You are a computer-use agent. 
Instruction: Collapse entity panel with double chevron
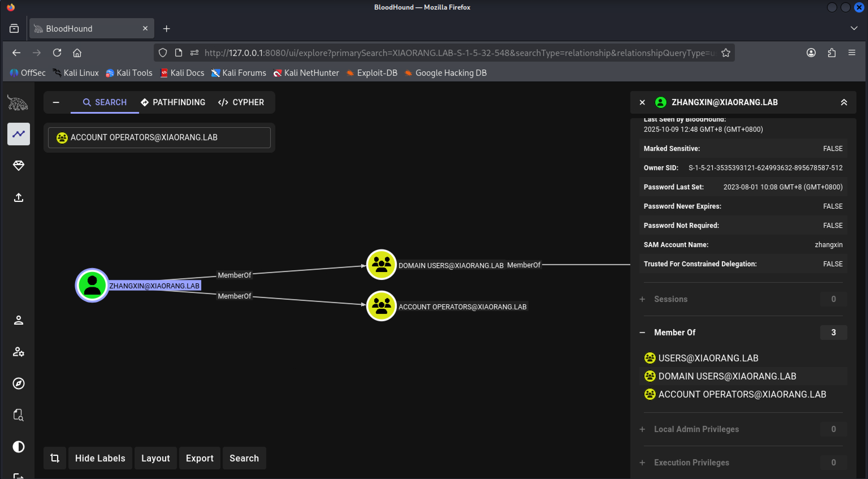coord(844,102)
